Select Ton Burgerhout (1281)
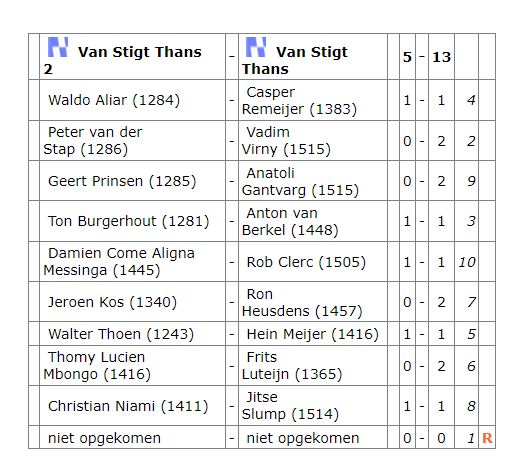 pyautogui.click(x=128, y=221)
